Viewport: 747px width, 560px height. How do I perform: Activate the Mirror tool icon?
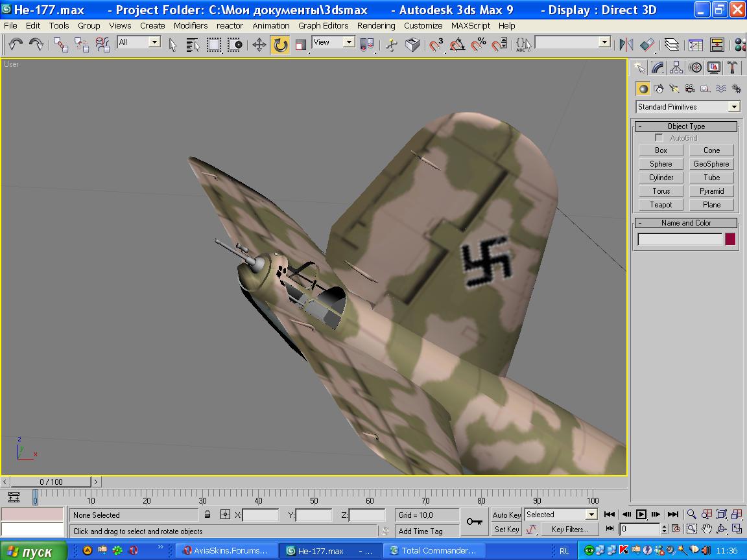626,45
